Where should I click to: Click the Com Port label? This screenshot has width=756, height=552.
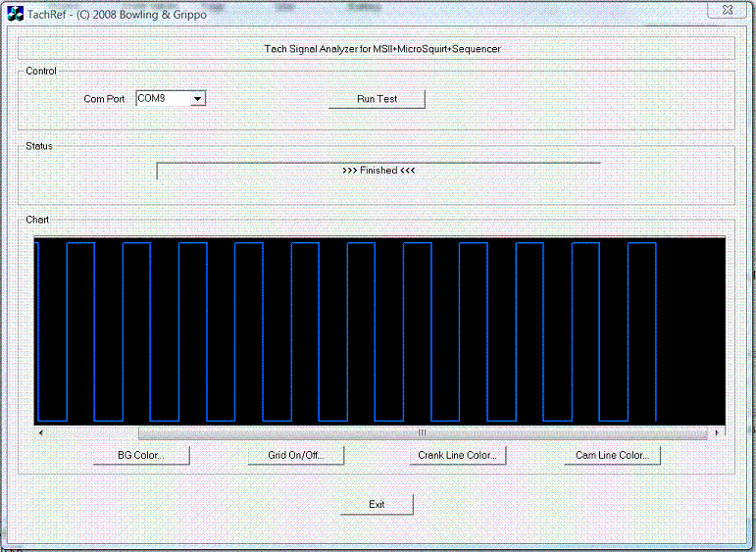(104, 99)
